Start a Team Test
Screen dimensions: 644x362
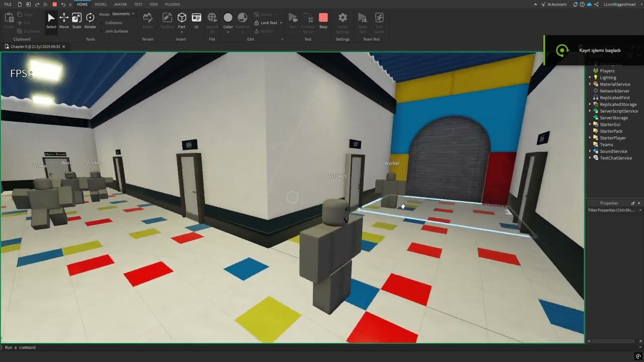[362, 22]
